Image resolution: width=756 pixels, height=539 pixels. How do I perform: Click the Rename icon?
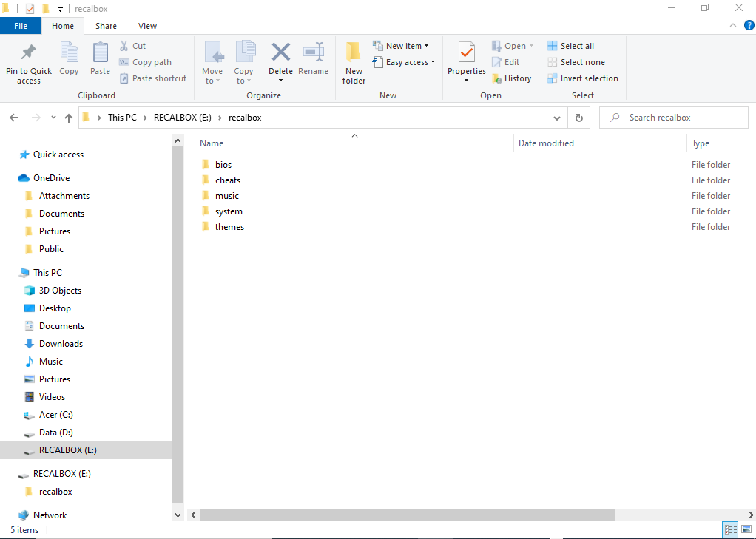[x=314, y=52]
